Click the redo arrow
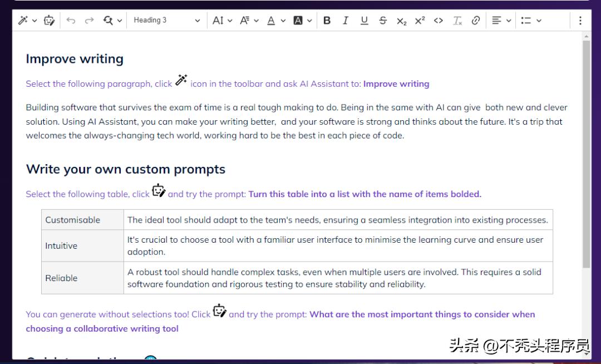The height and width of the screenshot is (364, 601). click(89, 21)
